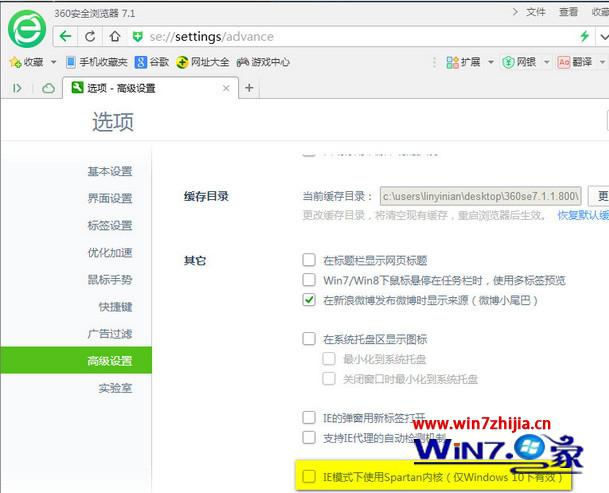Click the 360 browser green logo
609x493 pixels.
point(27,29)
